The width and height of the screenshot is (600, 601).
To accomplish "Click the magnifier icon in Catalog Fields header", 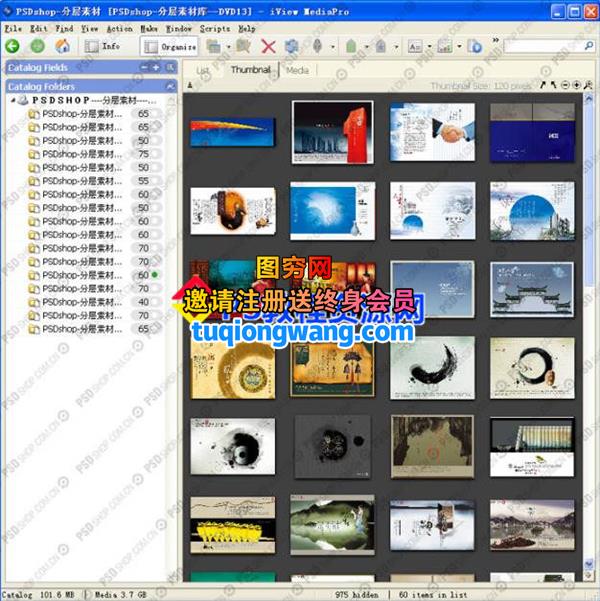I will point(170,68).
